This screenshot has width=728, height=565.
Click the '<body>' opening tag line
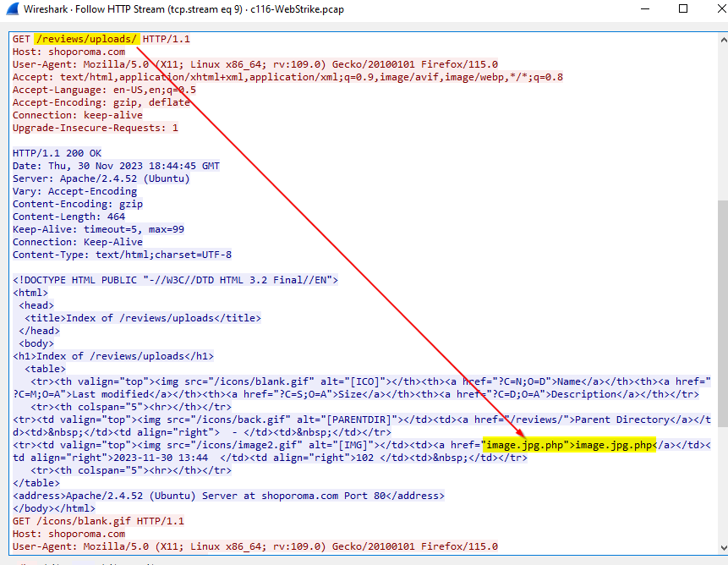pos(36,343)
